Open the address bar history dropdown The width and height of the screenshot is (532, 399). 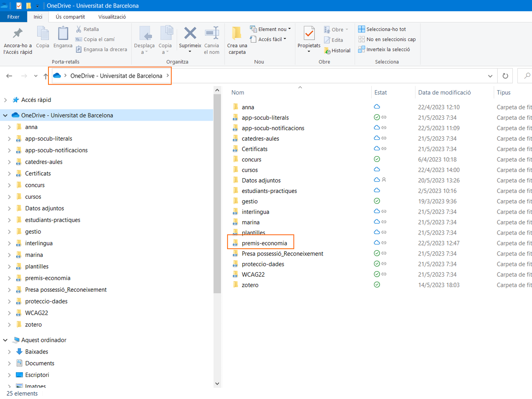click(490, 76)
